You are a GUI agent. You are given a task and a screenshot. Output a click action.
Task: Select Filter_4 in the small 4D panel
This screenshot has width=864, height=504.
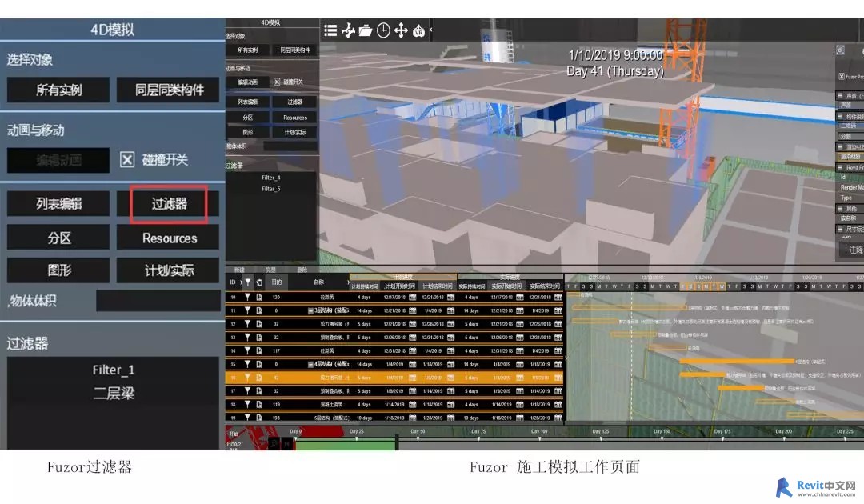pos(271,178)
